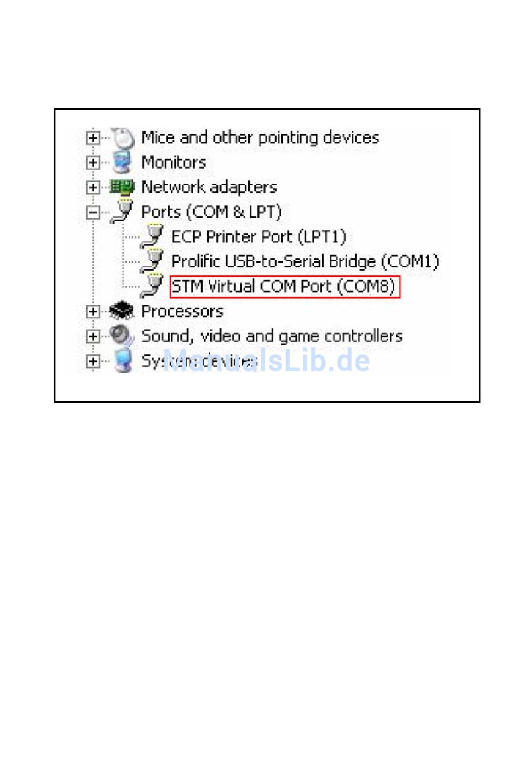Select ECP Printer Port (LPT1) entry
This screenshot has height=780, width=532.
[x=259, y=236]
